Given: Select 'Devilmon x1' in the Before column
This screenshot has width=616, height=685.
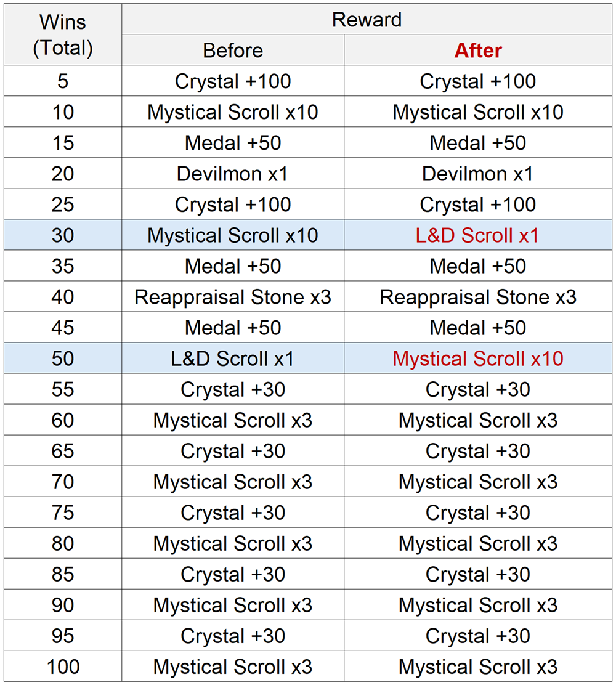Looking at the screenshot, I should (233, 174).
